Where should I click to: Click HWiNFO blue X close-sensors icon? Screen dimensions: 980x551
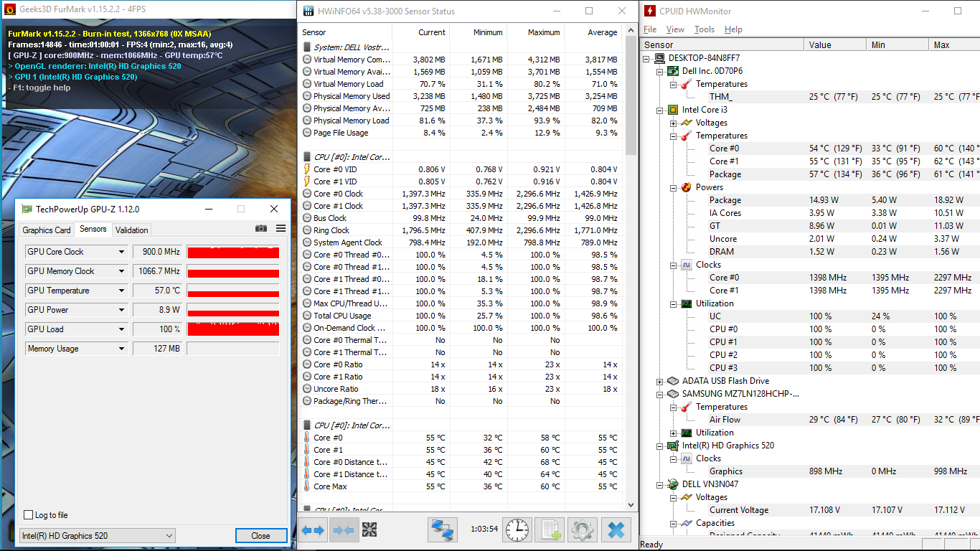pos(616,530)
